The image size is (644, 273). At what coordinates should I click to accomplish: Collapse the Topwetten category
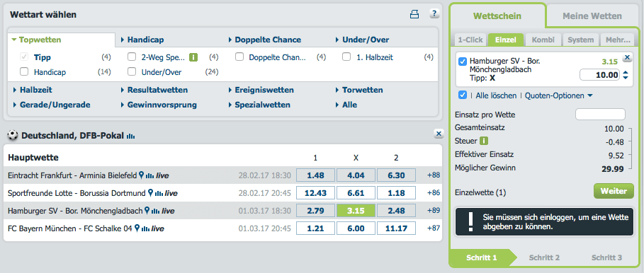(37, 40)
